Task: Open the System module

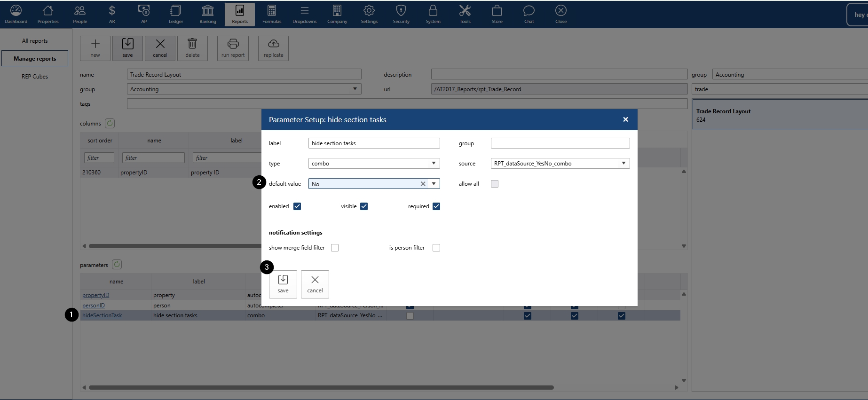Action: click(x=433, y=15)
